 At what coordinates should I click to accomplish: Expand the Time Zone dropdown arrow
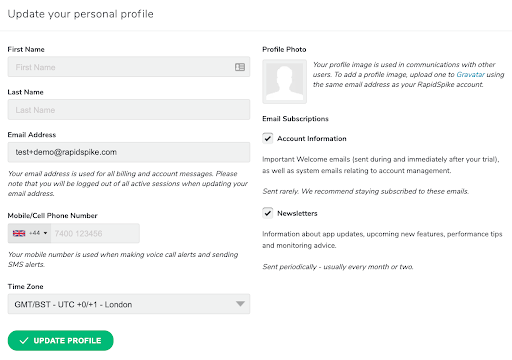coord(240,304)
